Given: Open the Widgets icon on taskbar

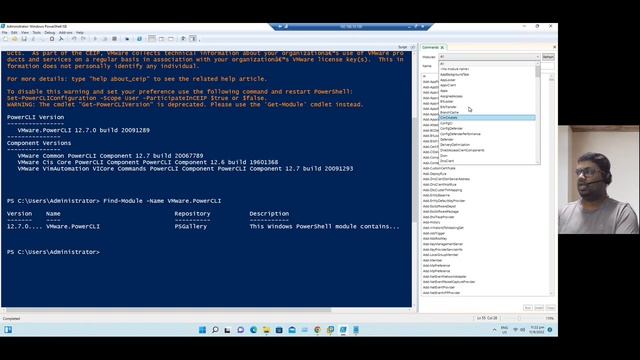Looking at the screenshot, I should [x=8, y=329].
